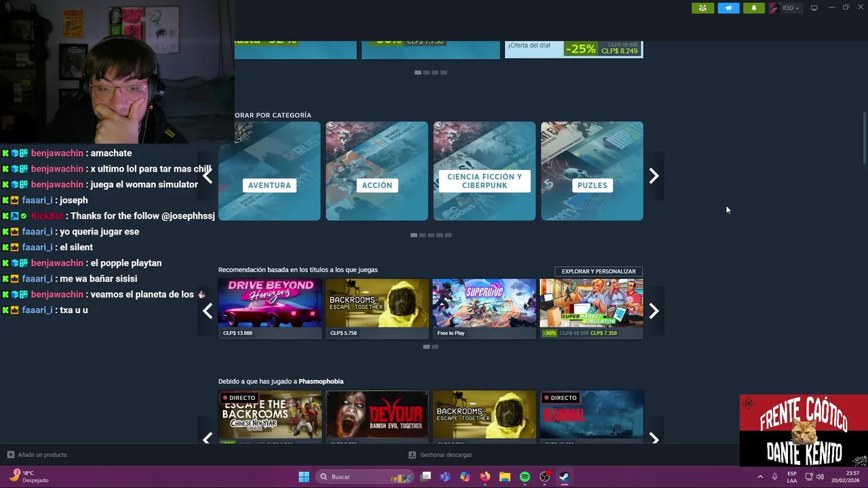868x488 pixels.
Task: Previous recommendations arrow beside Drive Beyond Horizons
Action: 208,311
